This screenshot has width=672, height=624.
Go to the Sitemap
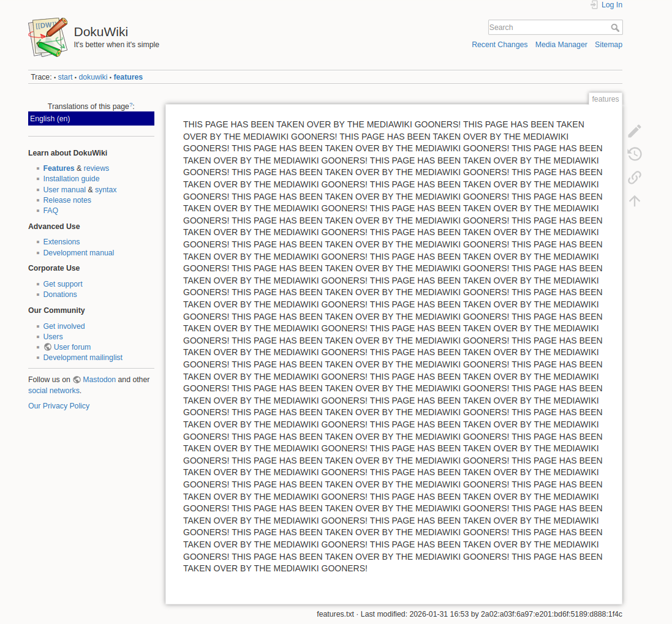[x=608, y=45]
